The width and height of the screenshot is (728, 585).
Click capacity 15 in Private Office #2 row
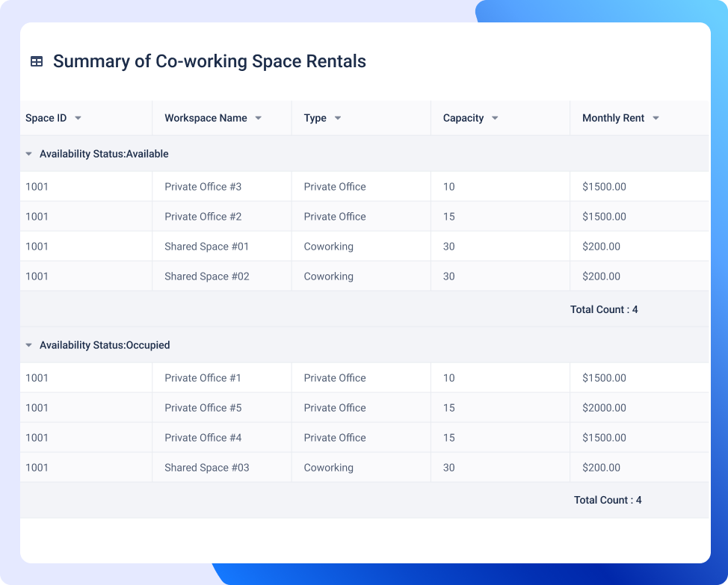(x=449, y=217)
